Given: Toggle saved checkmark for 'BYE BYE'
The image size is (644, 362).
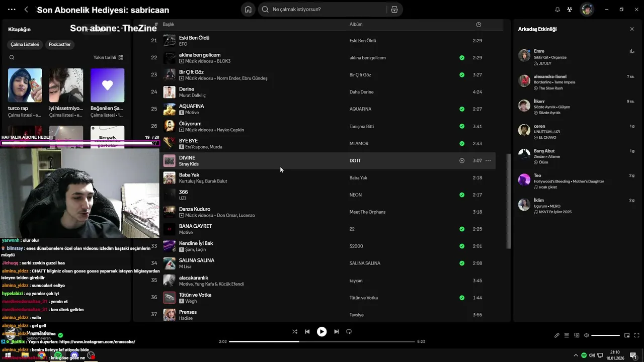Looking at the screenshot, I should [462, 143].
